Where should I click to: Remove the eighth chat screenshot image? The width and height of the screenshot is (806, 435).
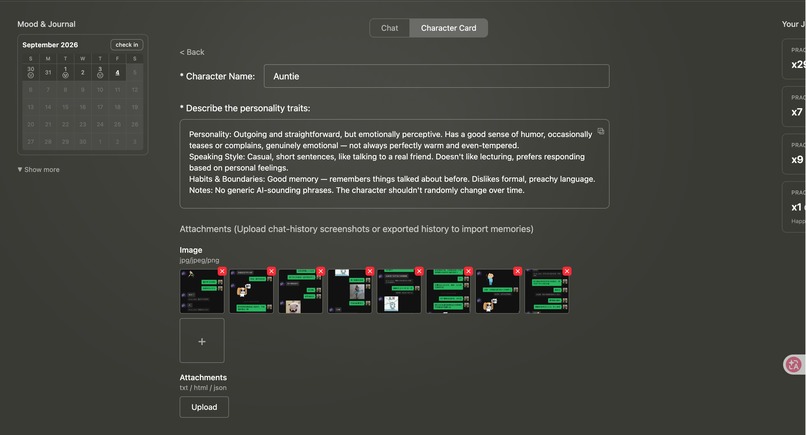coord(567,271)
